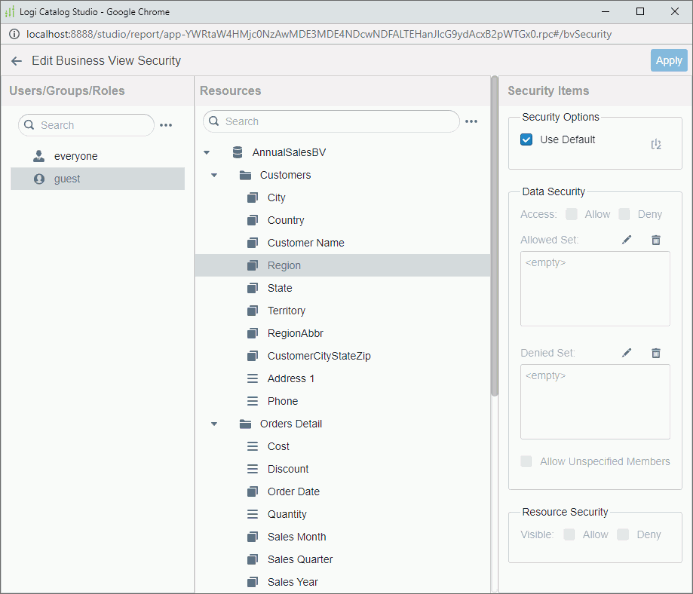The height and width of the screenshot is (594, 693).
Task: Click the Orders Detail folder icon
Action: tap(245, 424)
